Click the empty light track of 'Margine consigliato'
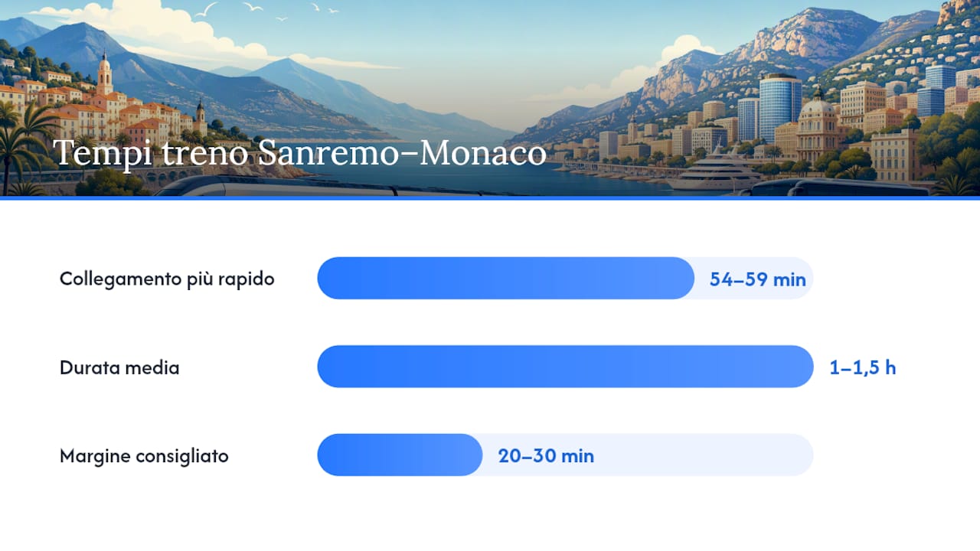The width and height of the screenshot is (980, 551). [x=704, y=455]
